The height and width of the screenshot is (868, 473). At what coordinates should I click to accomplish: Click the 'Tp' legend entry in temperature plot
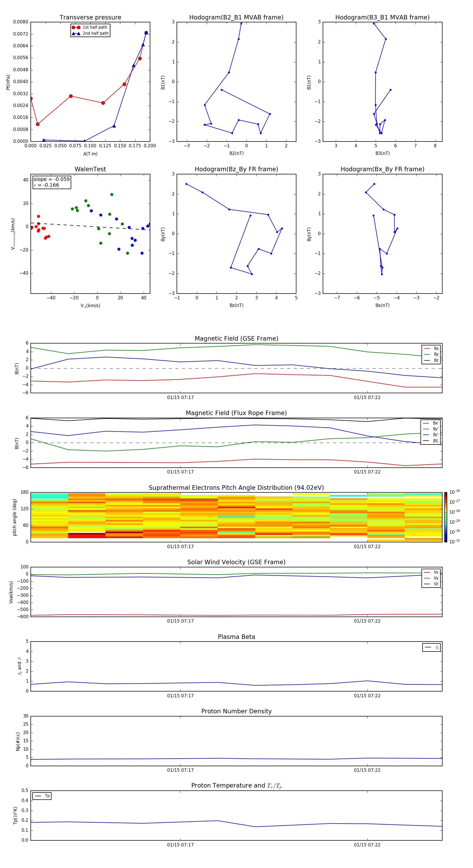click(x=42, y=796)
